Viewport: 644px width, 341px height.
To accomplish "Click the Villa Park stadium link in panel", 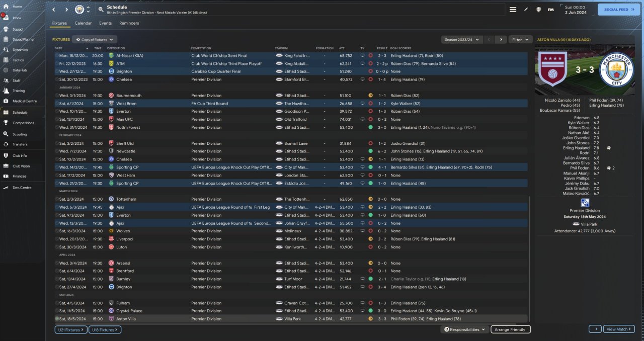I will click(x=588, y=224).
